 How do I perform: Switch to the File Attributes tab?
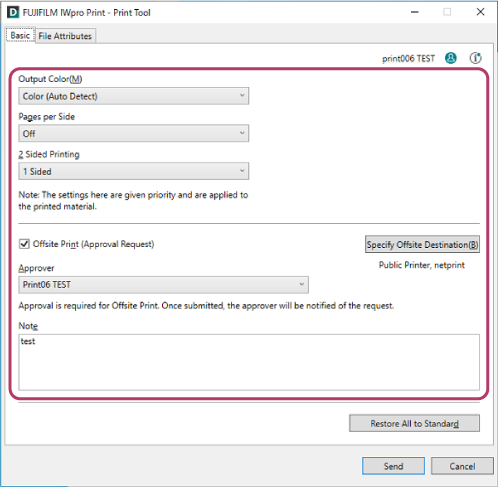coord(65,36)
